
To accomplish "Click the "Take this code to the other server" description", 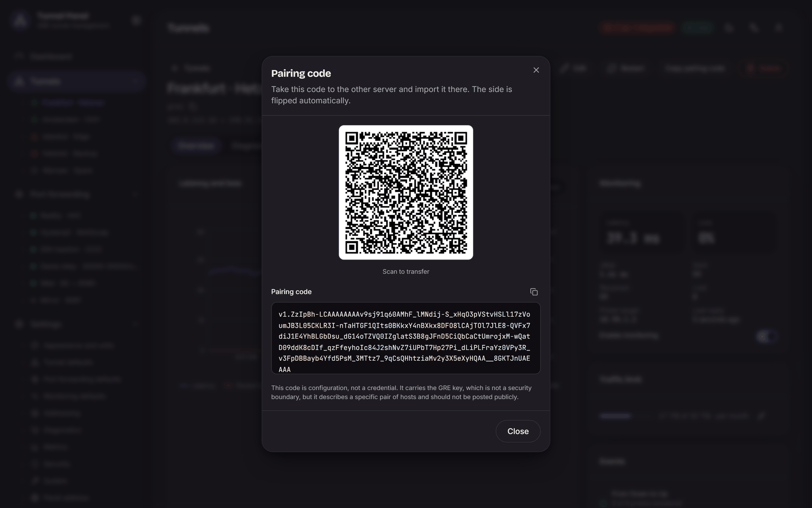I will pyautogui.click(x=392, y=95).
